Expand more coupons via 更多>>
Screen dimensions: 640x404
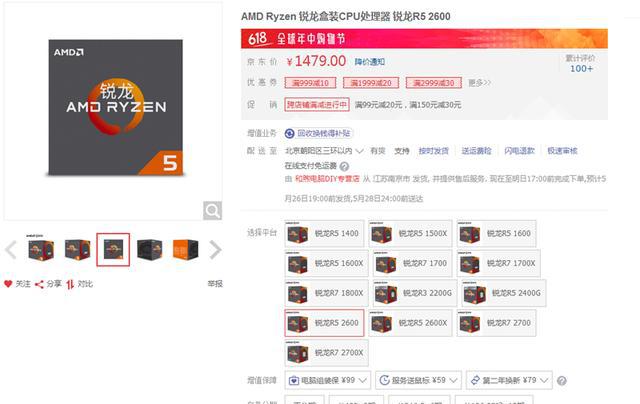pos(480,83)
